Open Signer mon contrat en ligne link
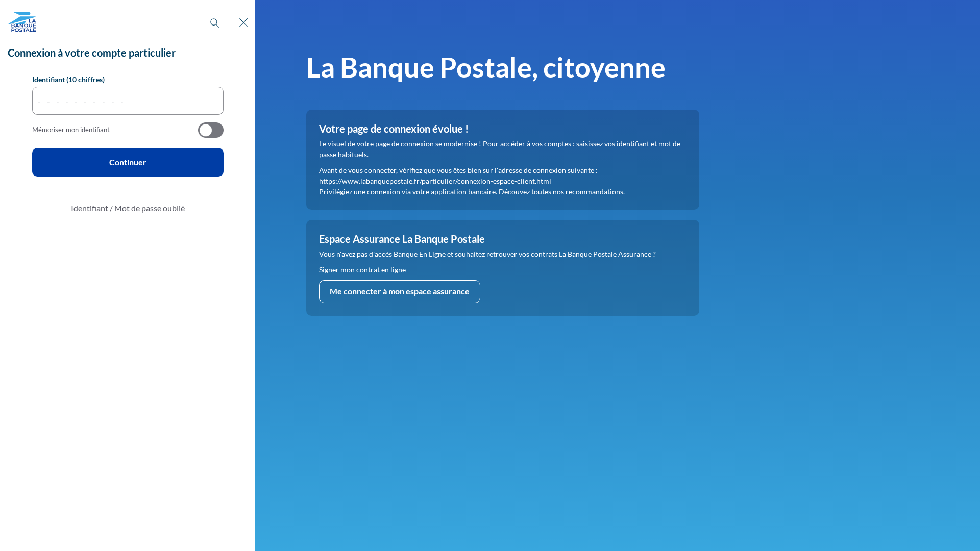Viewport: 980px width, 551px height. pos(362,270)
